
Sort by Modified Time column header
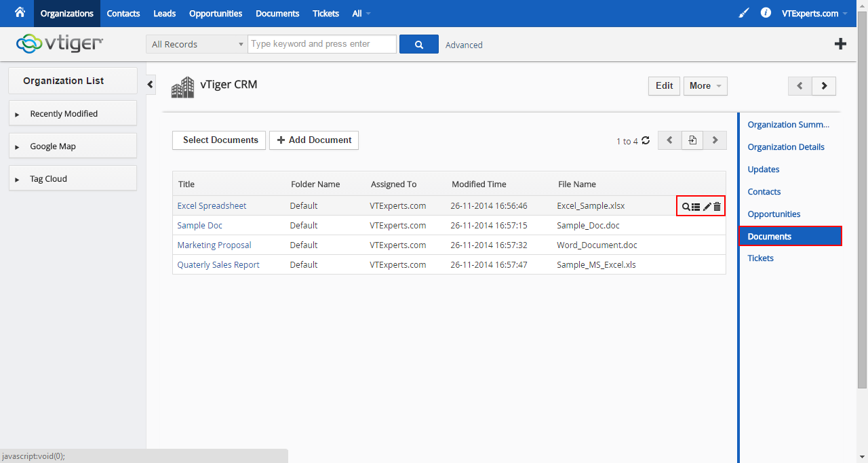[479, 184]
